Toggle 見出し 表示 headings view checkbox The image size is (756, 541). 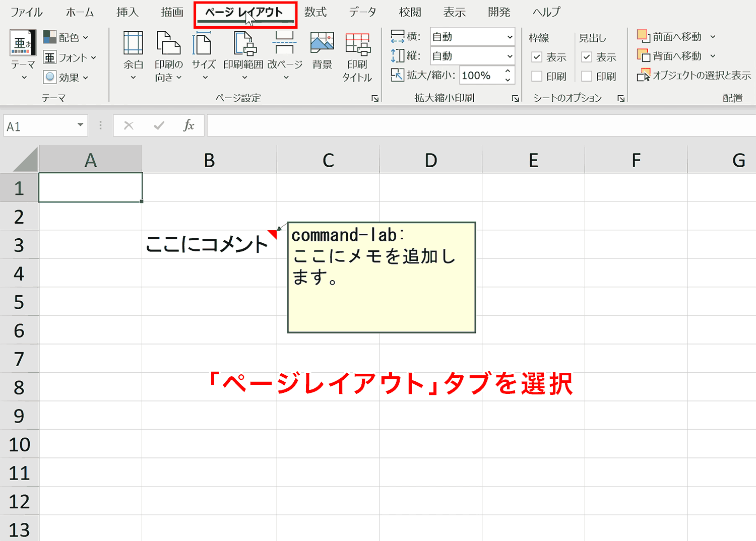coord(587,57)
